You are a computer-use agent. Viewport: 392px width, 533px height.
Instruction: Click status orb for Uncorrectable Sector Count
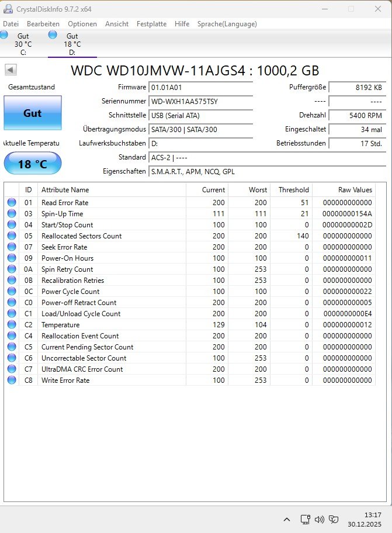tap(12, 358)
